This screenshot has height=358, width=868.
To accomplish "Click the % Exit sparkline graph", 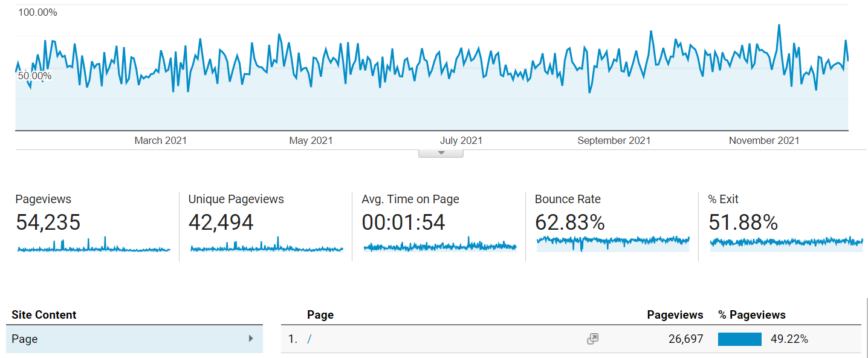I will tap(786, 244).
